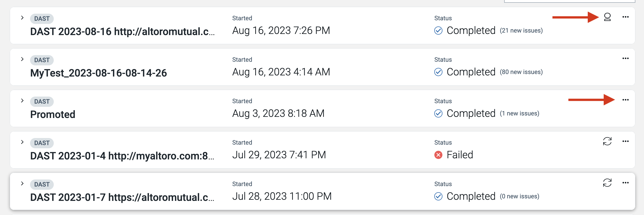Click the DAST badge on Promoted scan
This screenshot has height=215, width=644.
click(42, 102)
